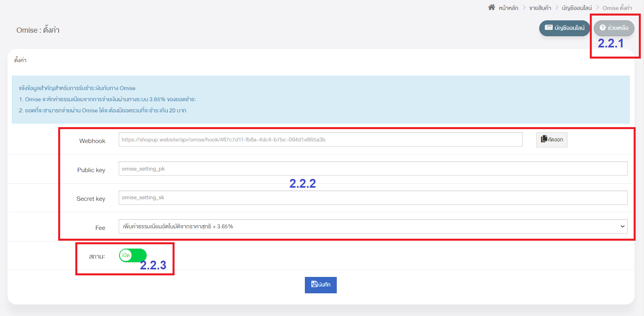644x316 pixels.
Task: Click the Public key label
Action: pos(91,170)
